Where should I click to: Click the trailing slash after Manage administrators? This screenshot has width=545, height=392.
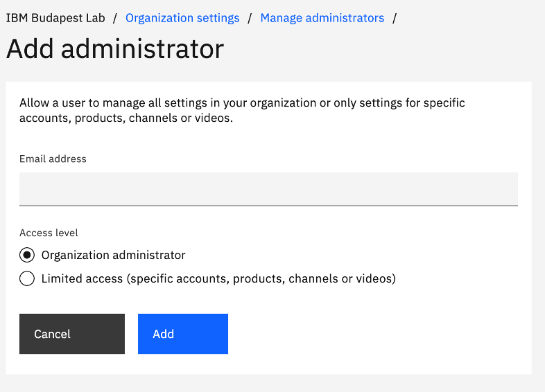395,18
